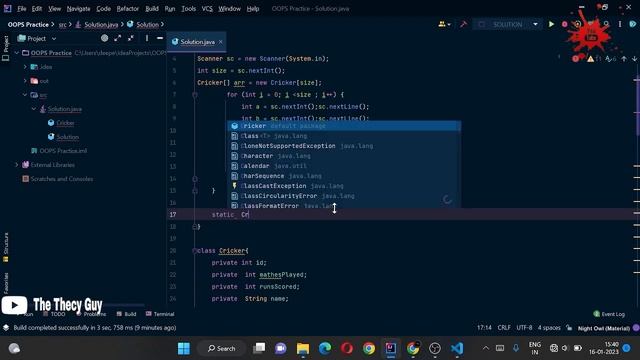Screen dimensions: 640x360
Task: Expand the .idea folder
Action: 25,67
